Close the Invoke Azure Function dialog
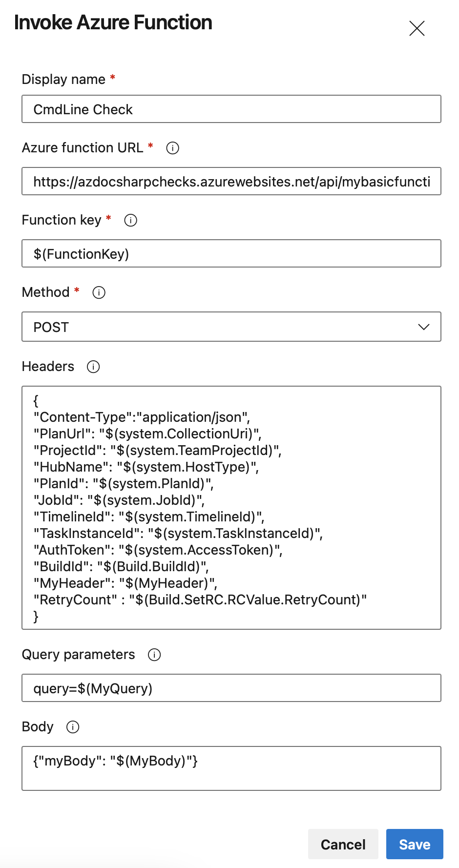459x868 pixels. pos(417,28)
